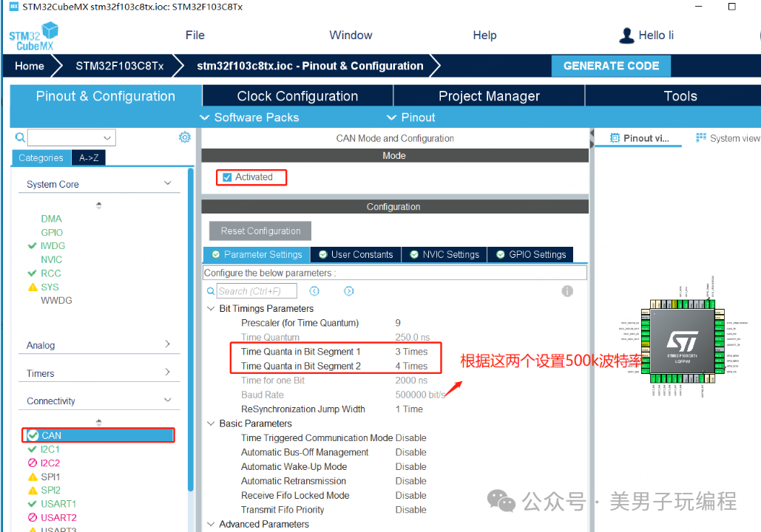The height and width of the screenshot is (532, 761).
Task: Open the NVIC Settings tab
Action: [444, 255]
